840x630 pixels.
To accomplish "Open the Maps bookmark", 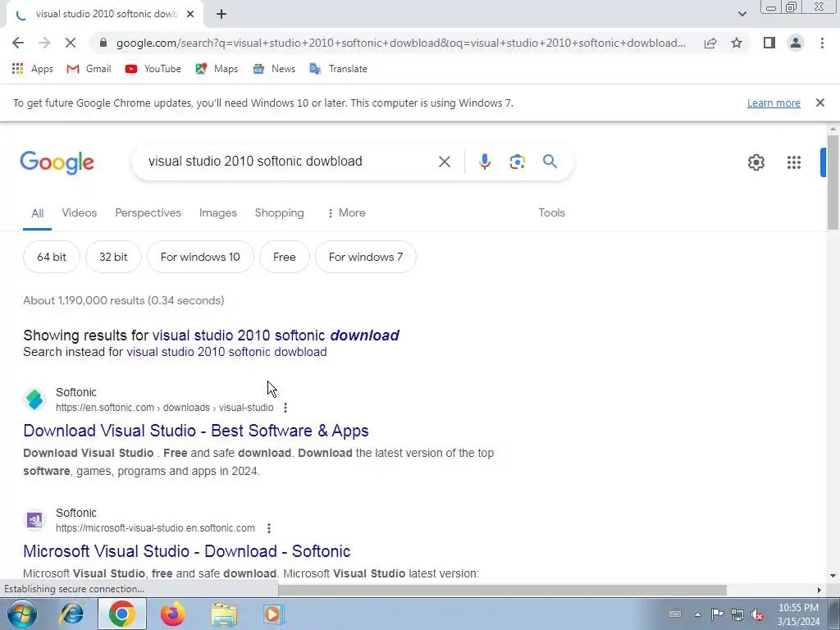I will (x=217, y=69).
